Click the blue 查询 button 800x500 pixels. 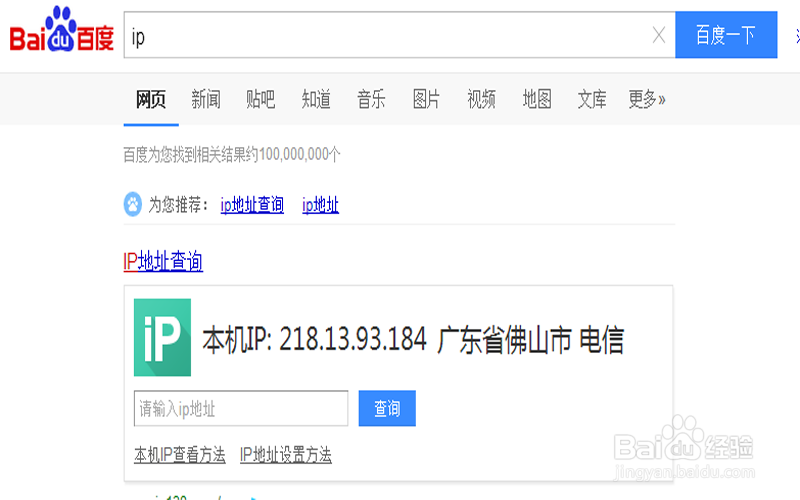(387, 408)
